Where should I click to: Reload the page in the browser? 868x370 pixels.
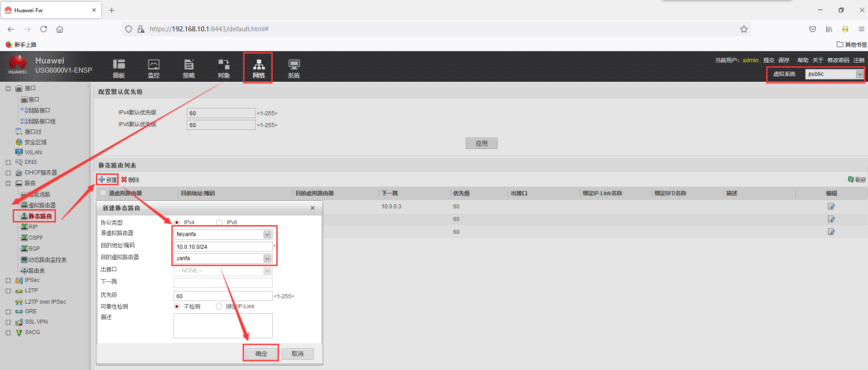point(44,29)
